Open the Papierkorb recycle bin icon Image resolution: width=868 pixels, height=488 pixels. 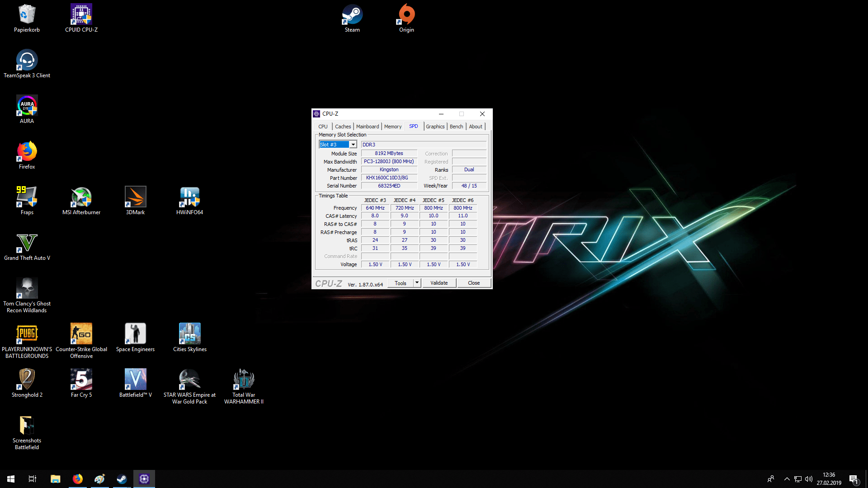tap(27, 19)
